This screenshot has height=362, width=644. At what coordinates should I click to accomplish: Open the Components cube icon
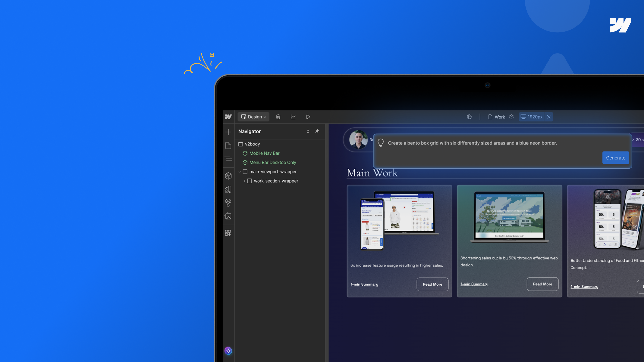[228, 176]
